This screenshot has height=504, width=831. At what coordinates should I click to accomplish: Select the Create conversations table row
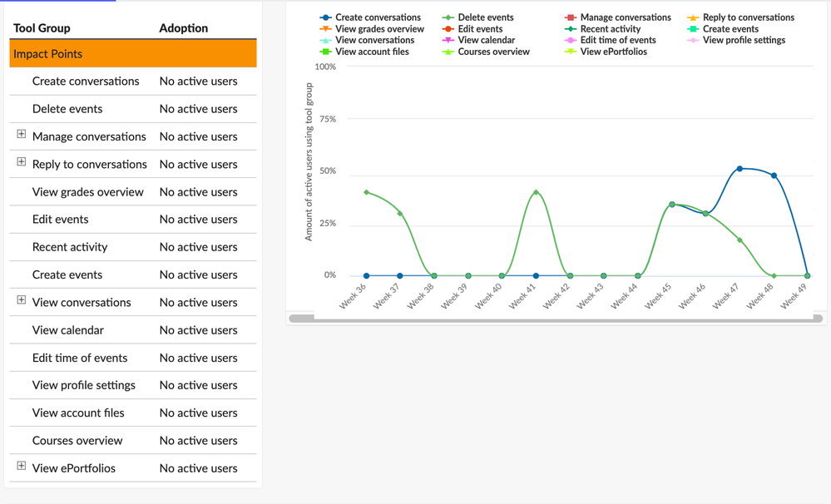coord(133,81)
